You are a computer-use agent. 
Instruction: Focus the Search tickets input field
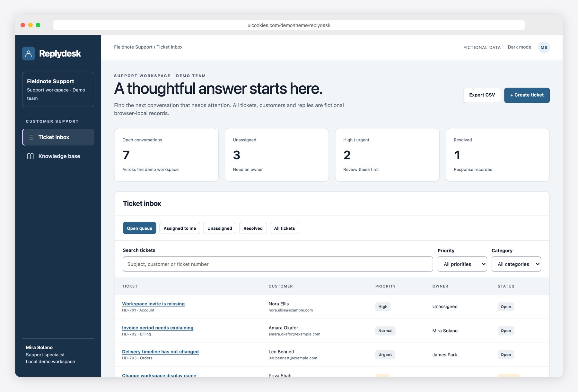point(278,264)
